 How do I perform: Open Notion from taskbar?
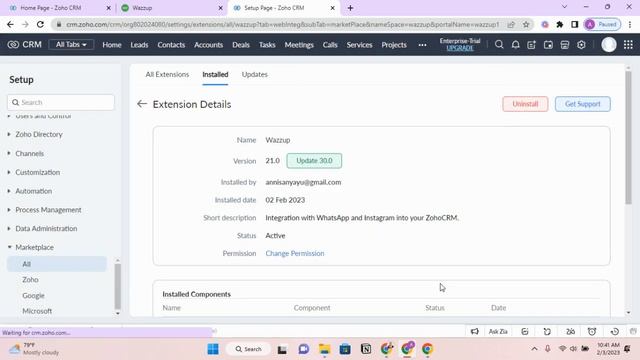366,349
